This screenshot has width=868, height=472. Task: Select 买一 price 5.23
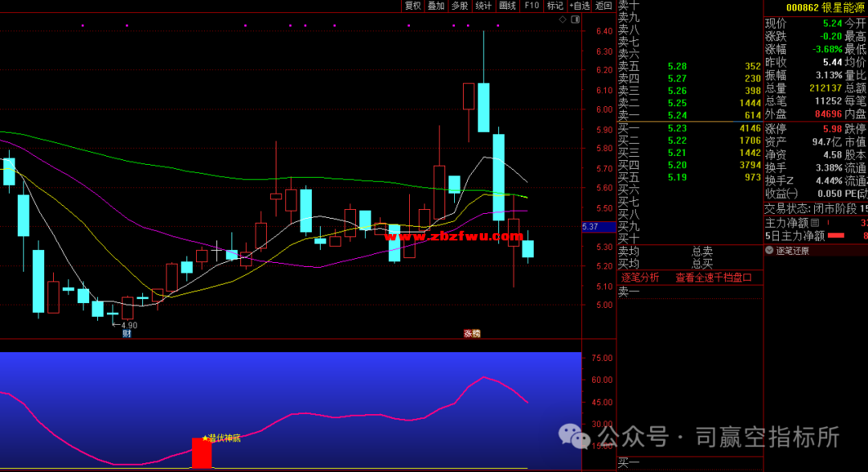tap(677, 129)
